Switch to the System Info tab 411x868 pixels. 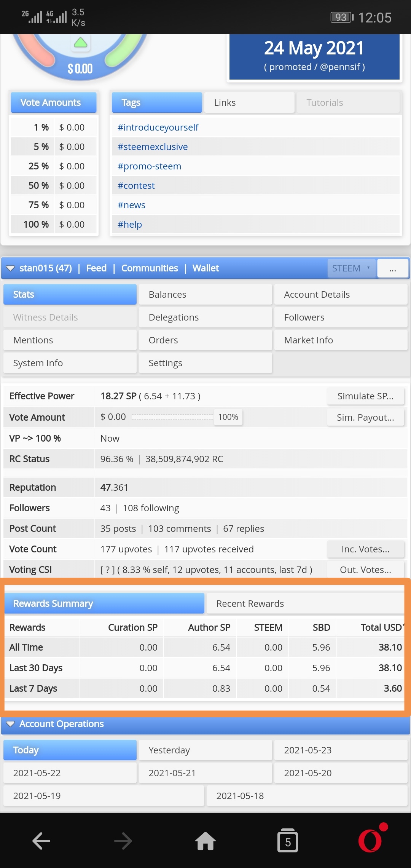70,363
